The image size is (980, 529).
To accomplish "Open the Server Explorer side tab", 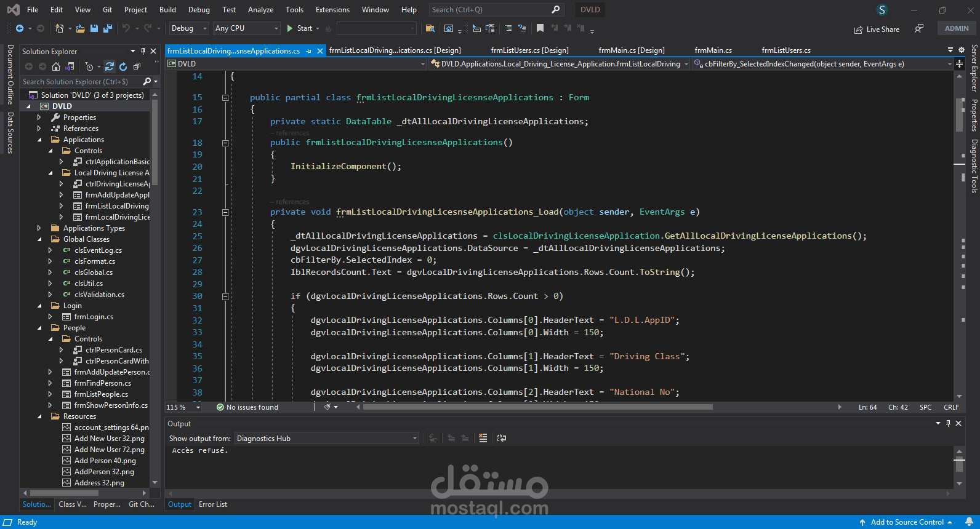I will tap(974, 68).
